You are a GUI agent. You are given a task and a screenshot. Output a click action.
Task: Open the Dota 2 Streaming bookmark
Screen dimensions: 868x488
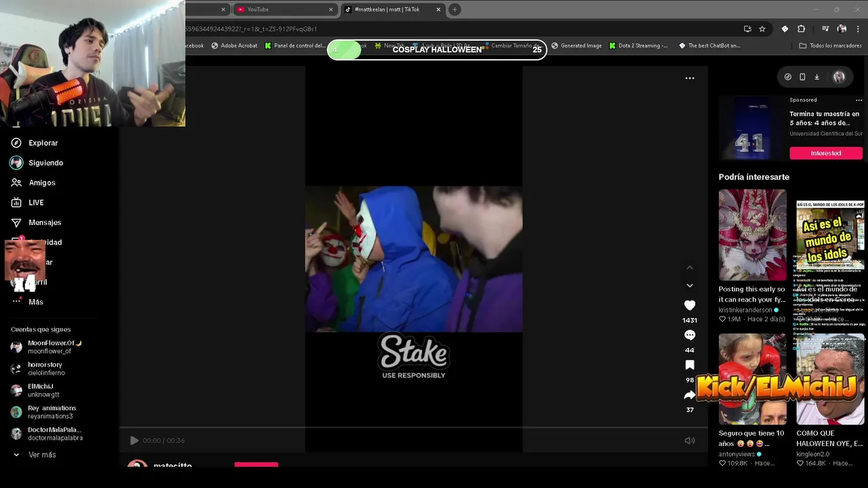click(638, 46)
